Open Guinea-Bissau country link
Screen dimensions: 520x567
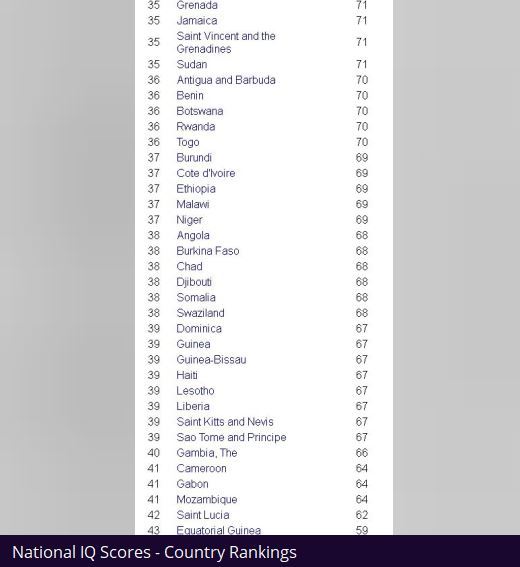(211, 360)
